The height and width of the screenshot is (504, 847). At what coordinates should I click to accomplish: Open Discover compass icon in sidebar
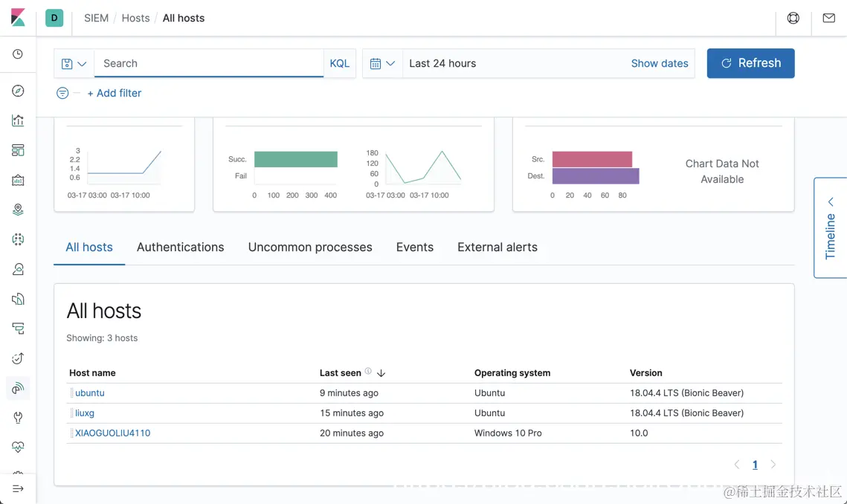point(18,91)
